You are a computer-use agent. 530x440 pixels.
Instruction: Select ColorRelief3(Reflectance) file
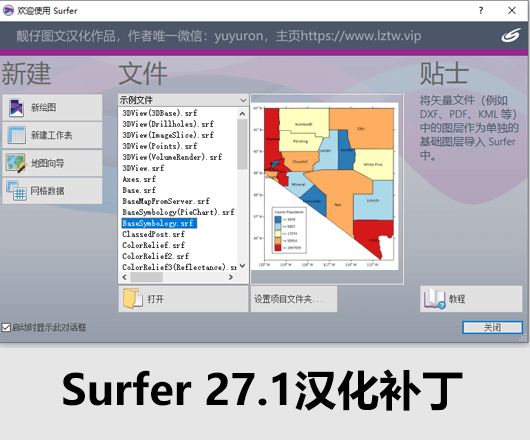[179, 267]
